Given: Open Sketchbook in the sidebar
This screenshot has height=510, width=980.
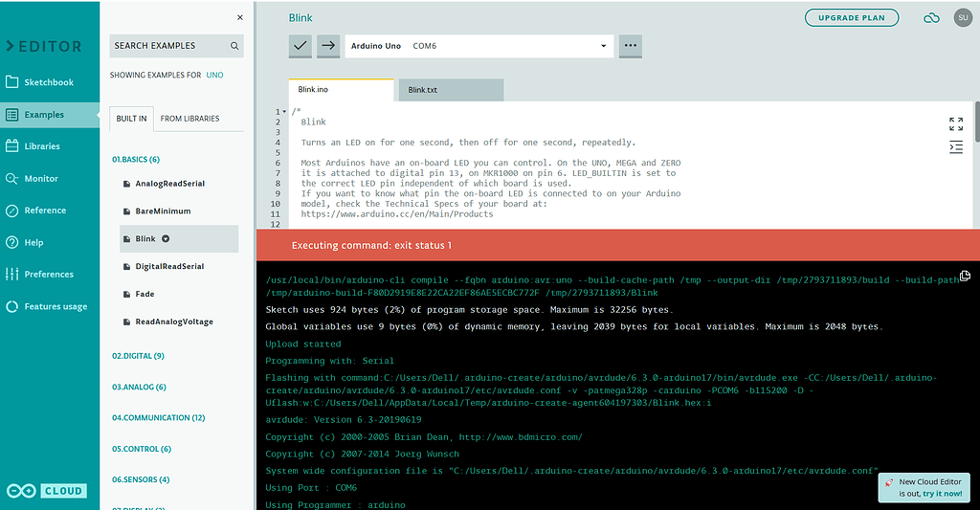Looking at the screenshot, I should click(x=50, y=82).
